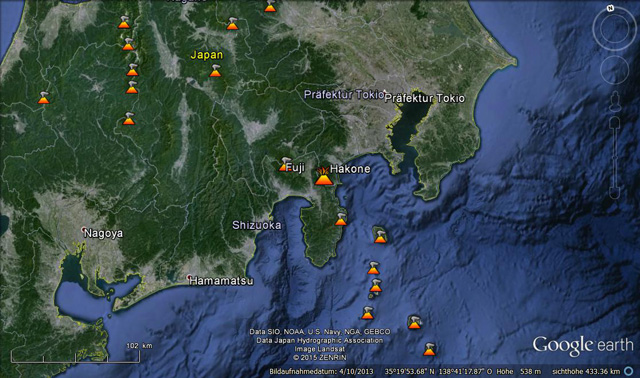The image size is (640, 378).
Task: Click the Hamamatsu city placemark
Action: coord(189,277)
